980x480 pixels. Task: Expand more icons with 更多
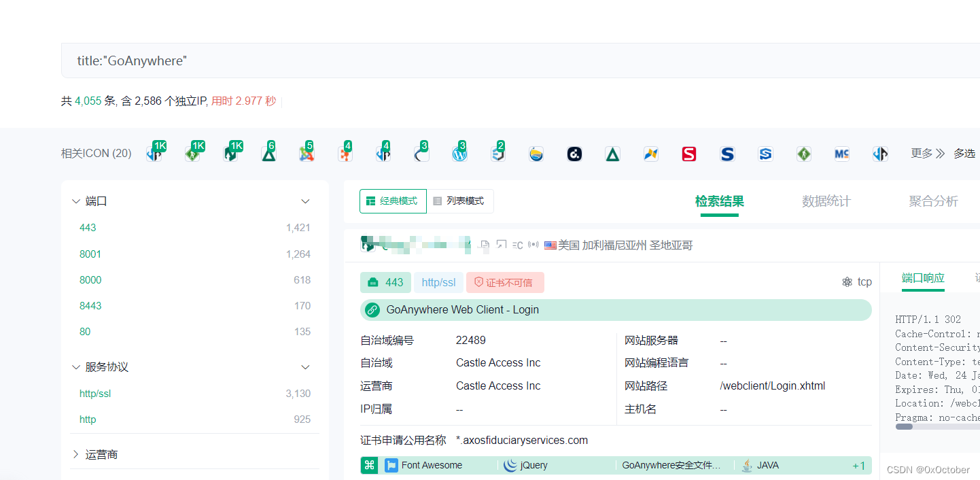[928, 154]
